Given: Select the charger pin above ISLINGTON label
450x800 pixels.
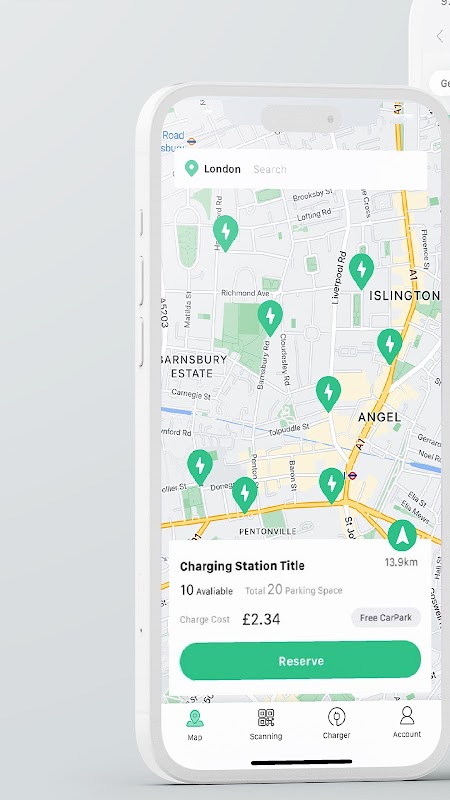Looking at the screenshot, I should pos(362,271).
